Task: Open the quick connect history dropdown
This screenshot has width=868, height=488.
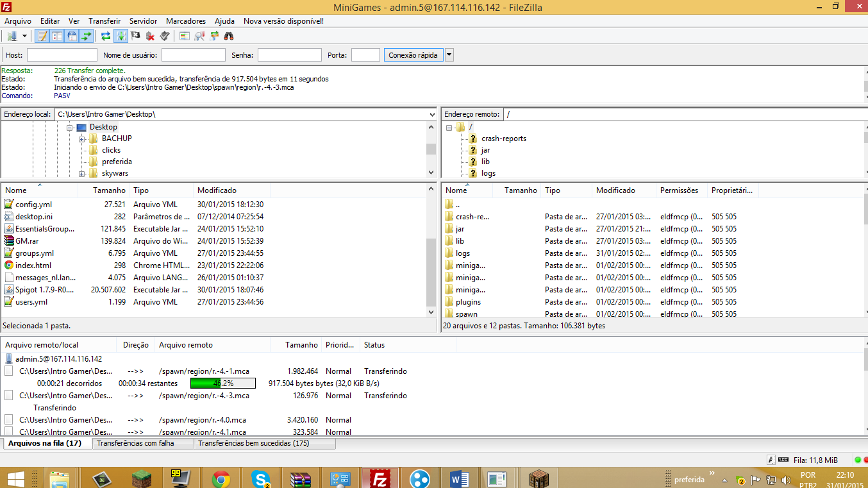Action: pyautogui.click(x=449, y=55)
